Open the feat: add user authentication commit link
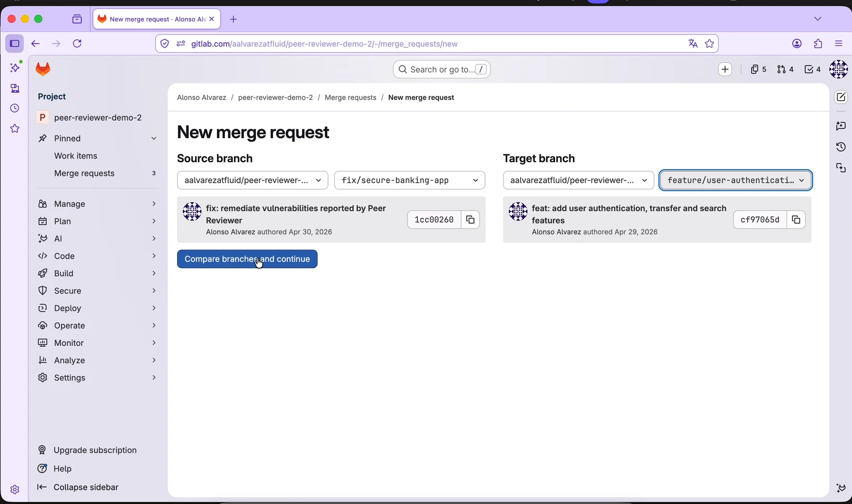852x504 pixels. pyautogui.click(x=629, y=214)
